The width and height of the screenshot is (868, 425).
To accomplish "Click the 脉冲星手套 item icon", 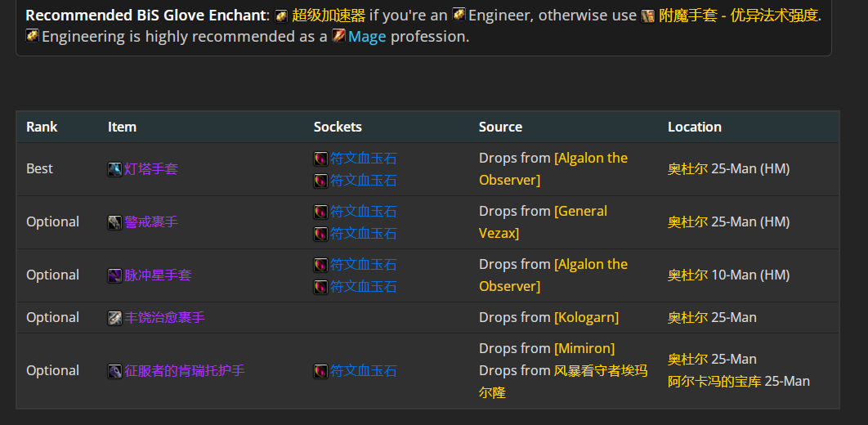I will point(115,275).
